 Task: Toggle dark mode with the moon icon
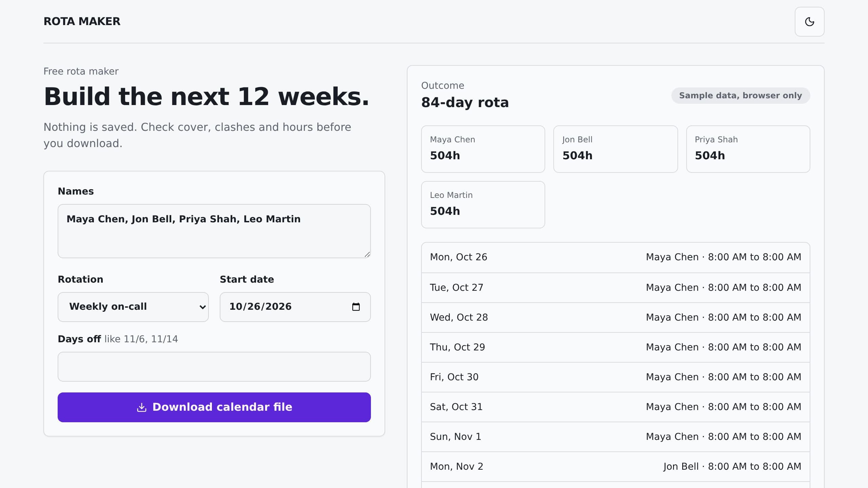809,22
